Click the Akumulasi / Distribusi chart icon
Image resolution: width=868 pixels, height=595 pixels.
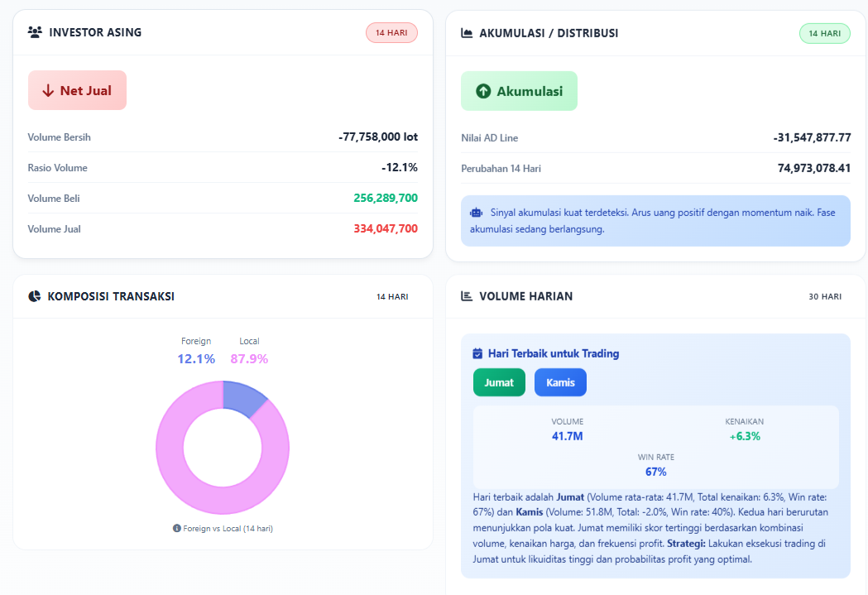point(467,33)
